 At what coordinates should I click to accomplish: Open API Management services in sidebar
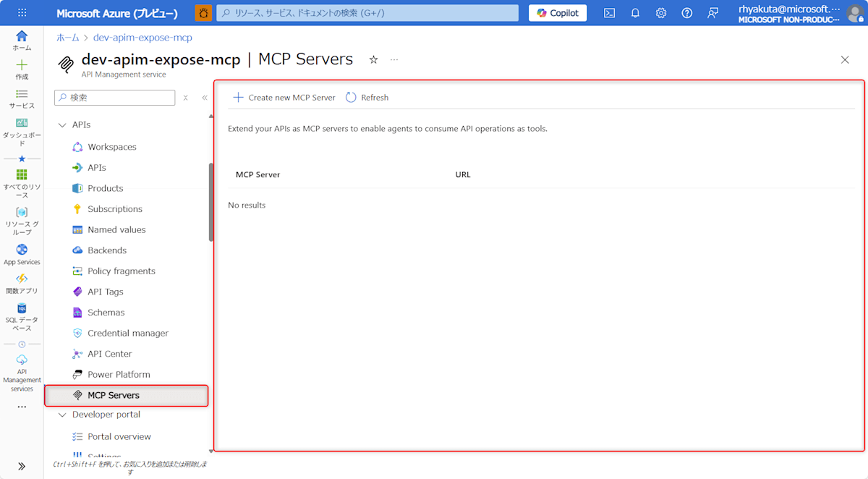coord(22,373)
